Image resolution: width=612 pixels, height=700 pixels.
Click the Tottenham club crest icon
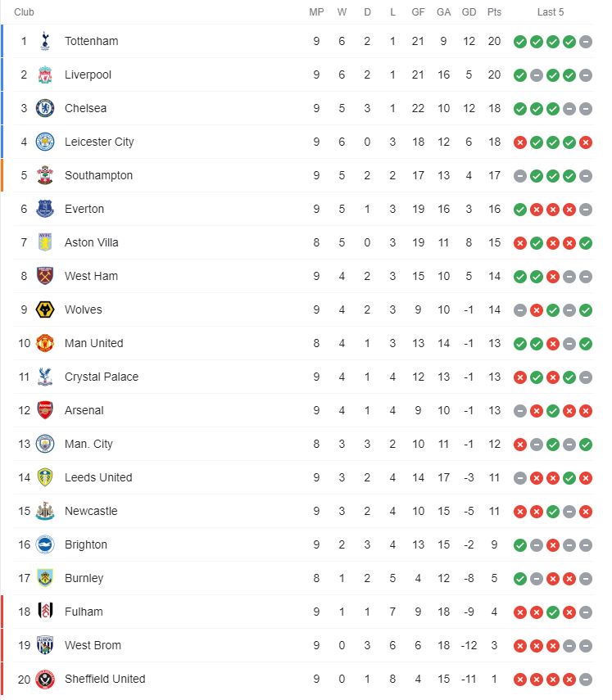click(45, 41)
